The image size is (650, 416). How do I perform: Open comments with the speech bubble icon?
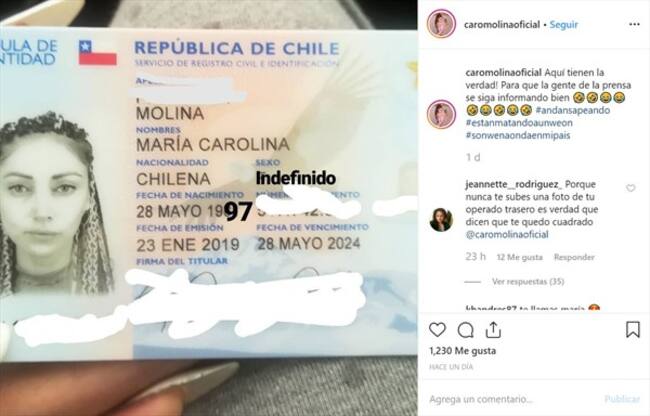point(466,330)
